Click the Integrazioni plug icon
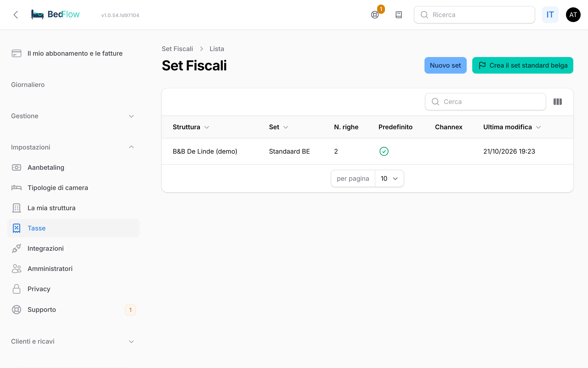 pyautogui.click(x=17, y=248)
